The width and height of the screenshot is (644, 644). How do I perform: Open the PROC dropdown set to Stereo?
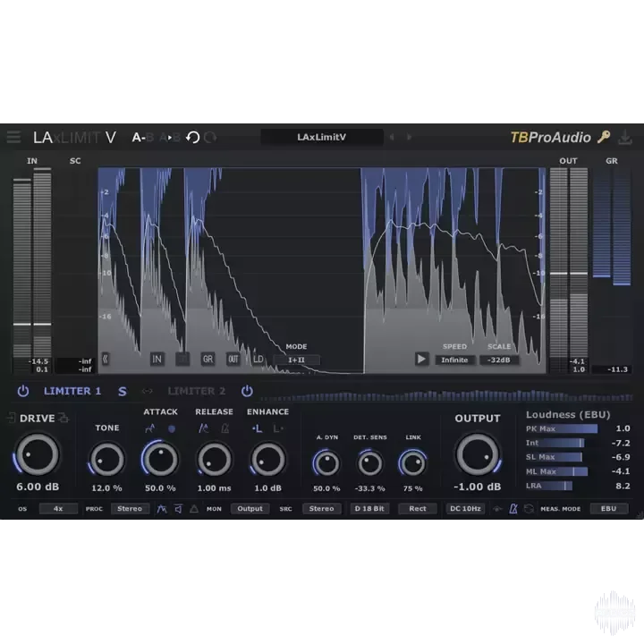130,508
